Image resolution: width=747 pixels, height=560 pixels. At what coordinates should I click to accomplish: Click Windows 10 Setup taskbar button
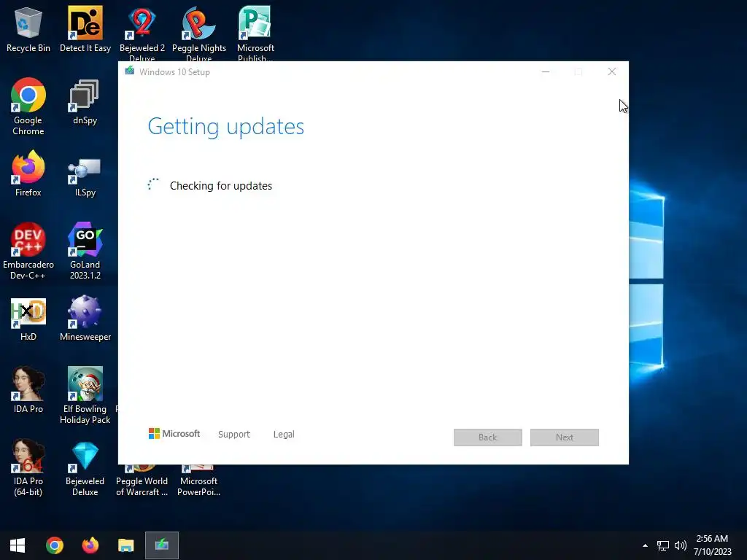pyautogui.click(x=162, y=545)
